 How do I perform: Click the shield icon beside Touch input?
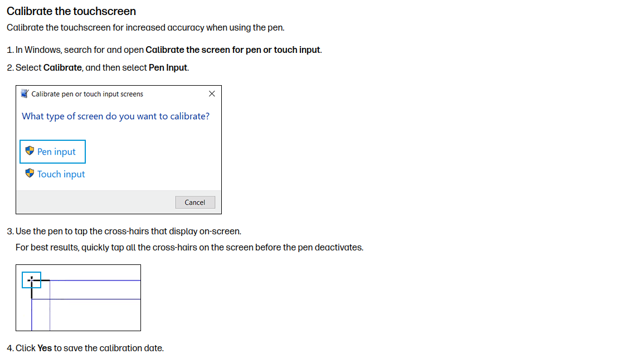(30, 174)
